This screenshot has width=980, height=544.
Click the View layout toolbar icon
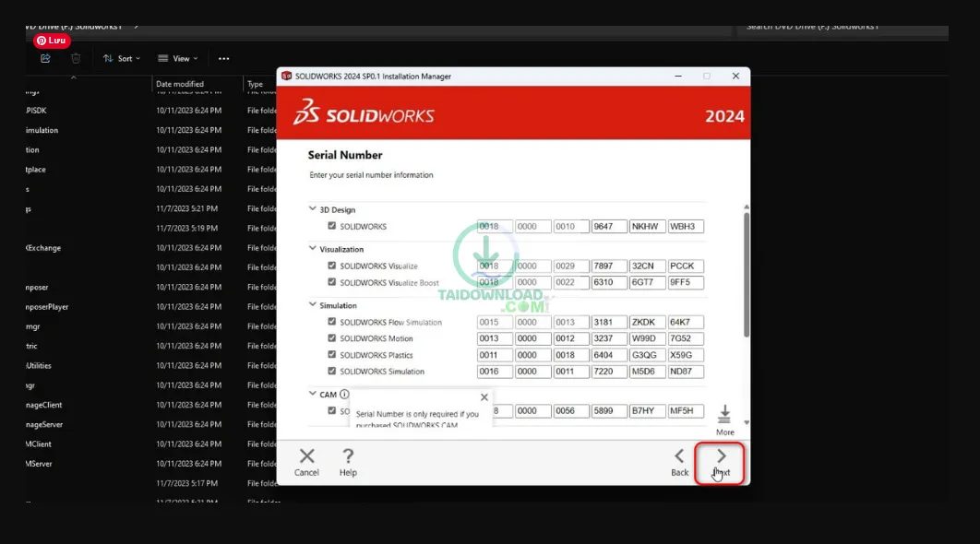[x=176, y=57]
